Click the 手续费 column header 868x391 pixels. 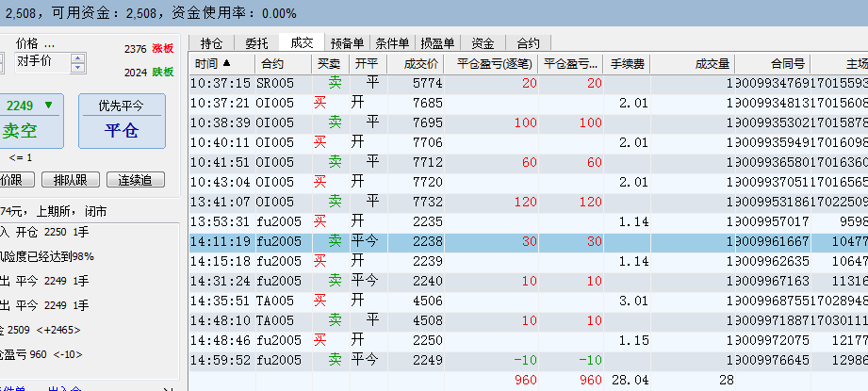point(627,64)
